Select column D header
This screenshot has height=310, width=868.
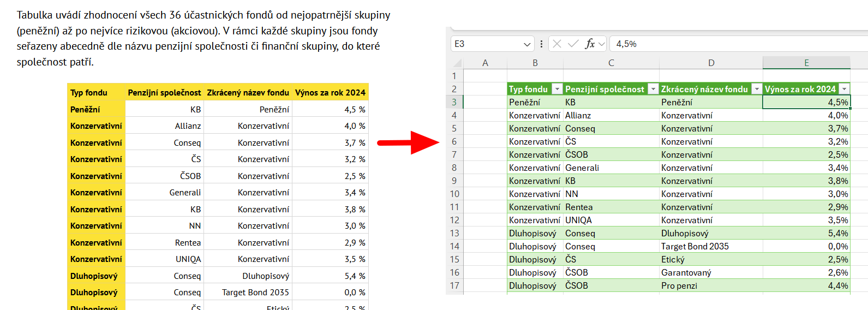(711, 63)
